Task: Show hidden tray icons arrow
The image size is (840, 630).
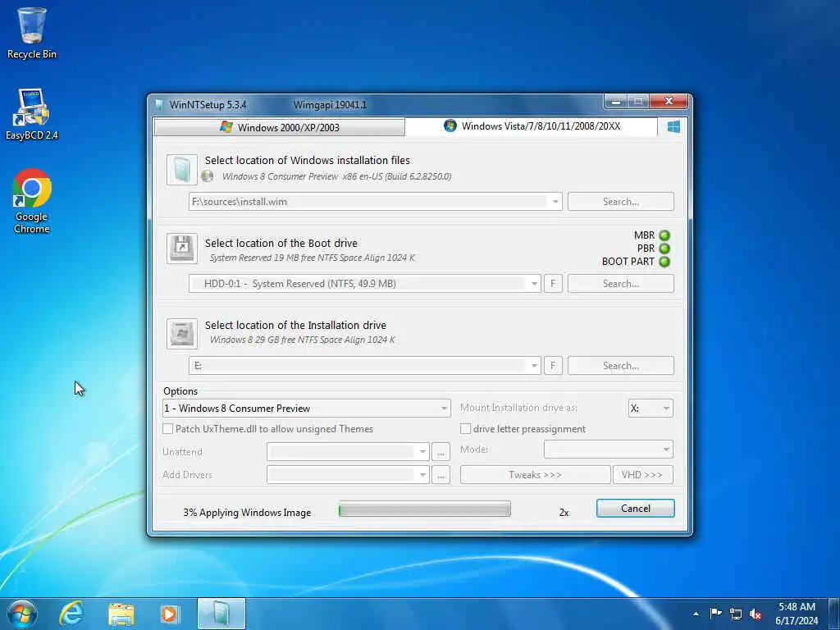Action: [x=696, y=614]
